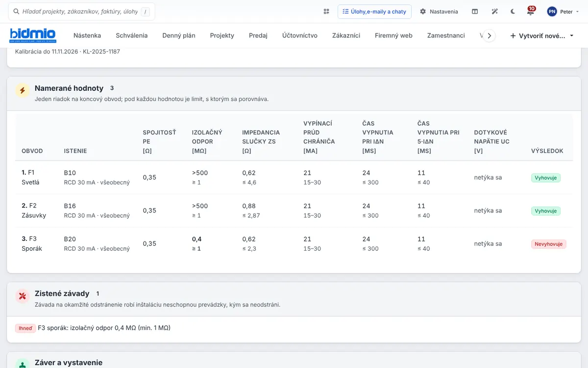Viewport: 588px width, 368px height.
Task: Click the 0,4 insulation resistance value
Action: (x=196, y=239)
